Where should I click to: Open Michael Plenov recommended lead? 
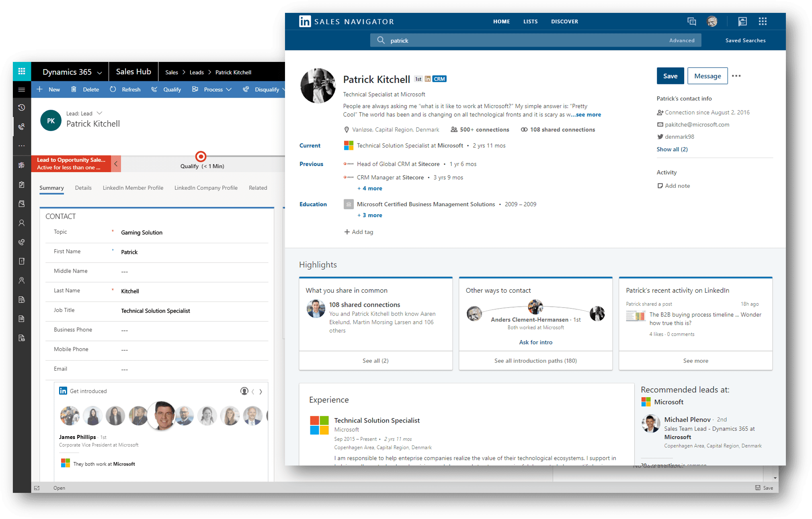click(x=687, y=419)
